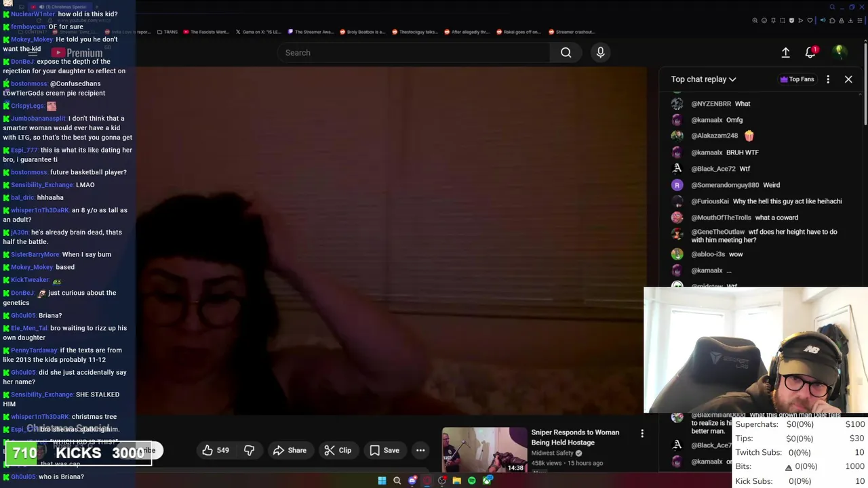
Task: Open the notifications bell
Action: tap(810, 52)
